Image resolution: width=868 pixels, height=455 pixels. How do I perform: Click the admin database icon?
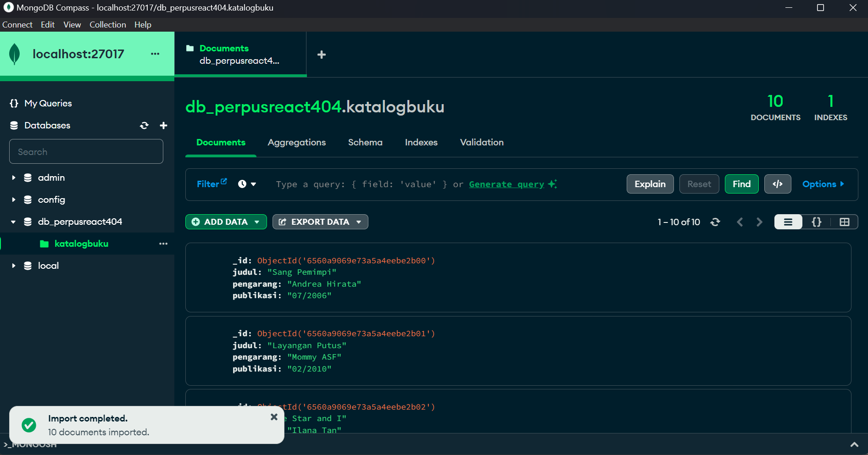[x=28, y=178]
